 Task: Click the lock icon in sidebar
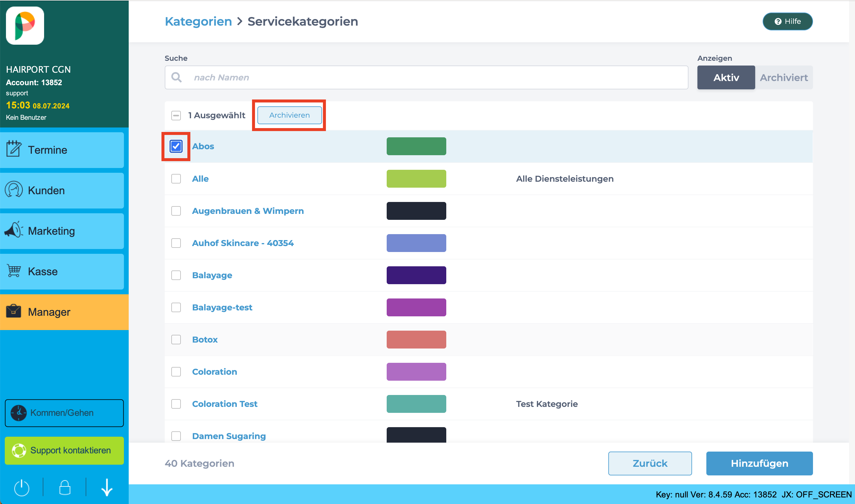[x=65, y=487]
